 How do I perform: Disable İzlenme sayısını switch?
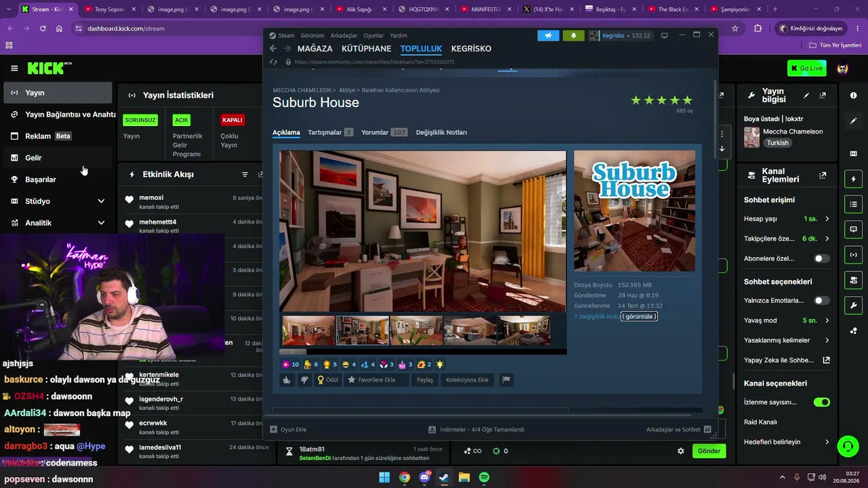821,402
